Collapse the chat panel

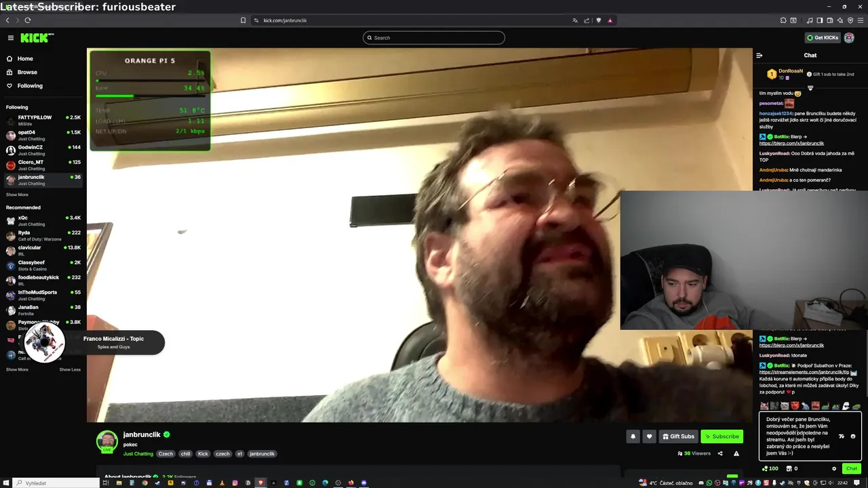point(759,56)
